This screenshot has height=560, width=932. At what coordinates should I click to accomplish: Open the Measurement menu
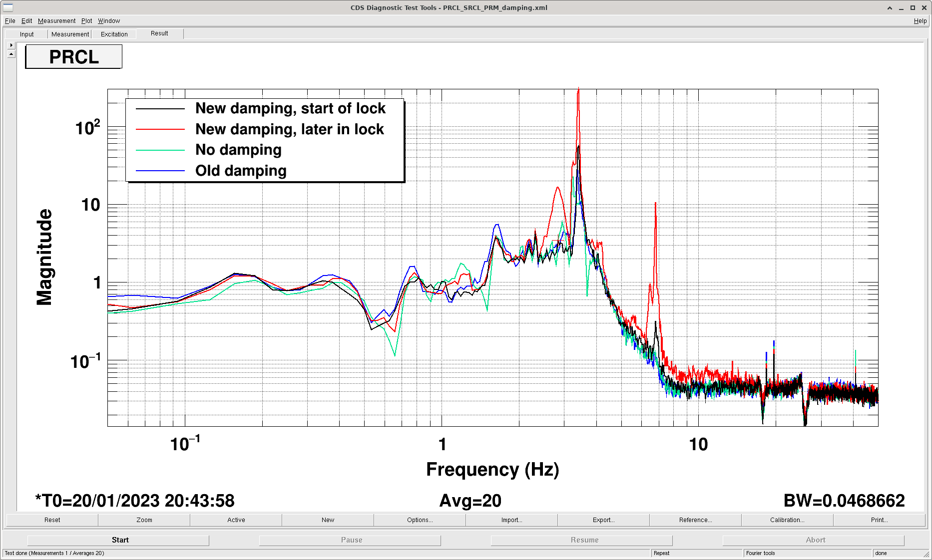56,21
